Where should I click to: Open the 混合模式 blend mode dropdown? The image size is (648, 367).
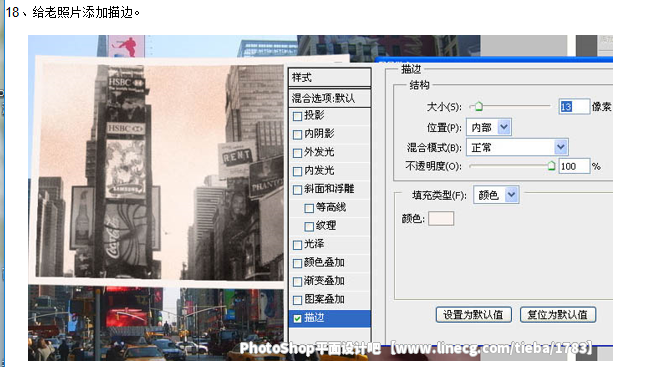pos(517,147)
